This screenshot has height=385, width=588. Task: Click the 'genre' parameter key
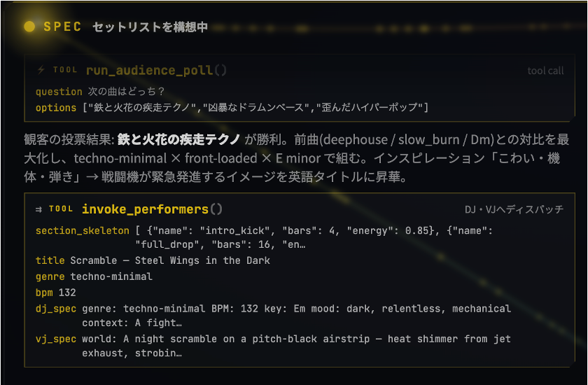click(x=50, y=276)
